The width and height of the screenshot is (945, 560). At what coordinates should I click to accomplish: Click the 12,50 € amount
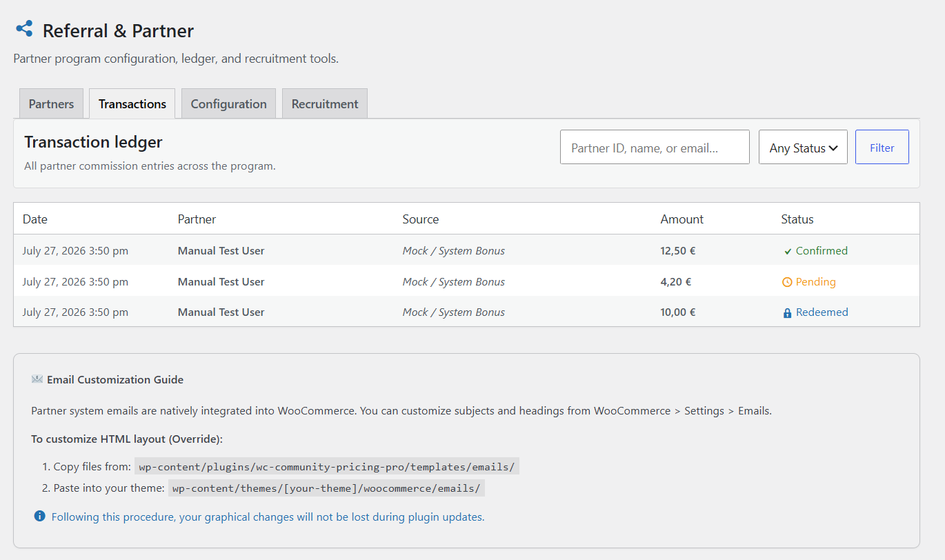(678, 251)
